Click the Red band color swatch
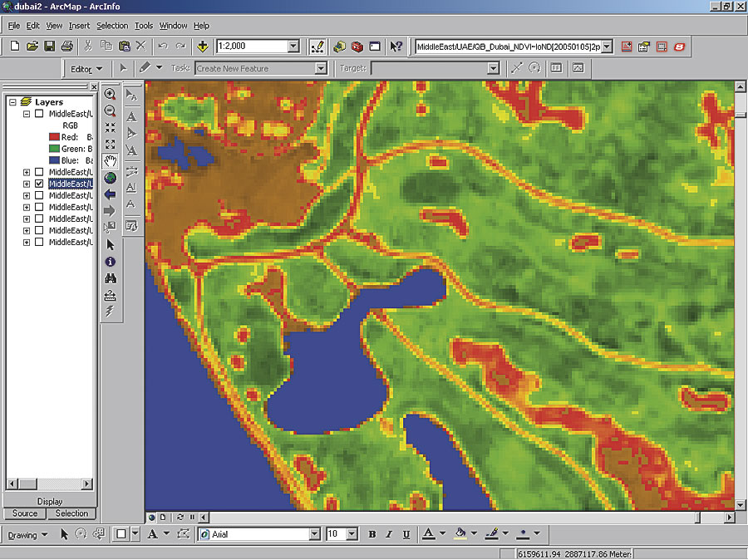The width and height of the screenshot is (748, 560). (x=54, y=137)
